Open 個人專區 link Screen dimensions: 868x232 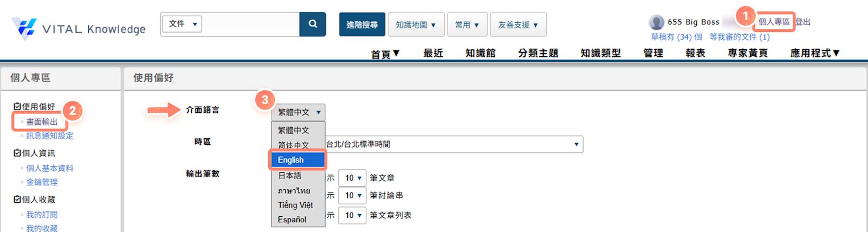pyautogui.click(x=773, y=22)
